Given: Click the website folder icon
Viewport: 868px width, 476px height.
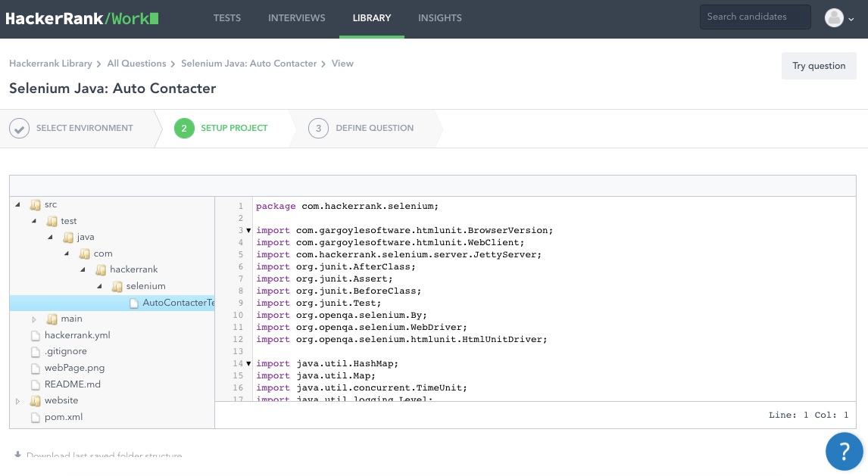Looking at the screenshot, I should click(x=35, y=401).
